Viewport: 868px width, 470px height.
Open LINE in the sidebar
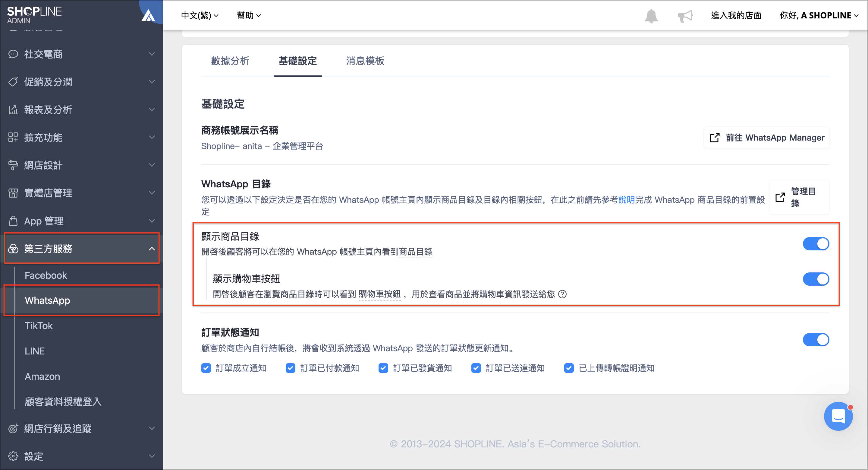(x=35, y=351)
